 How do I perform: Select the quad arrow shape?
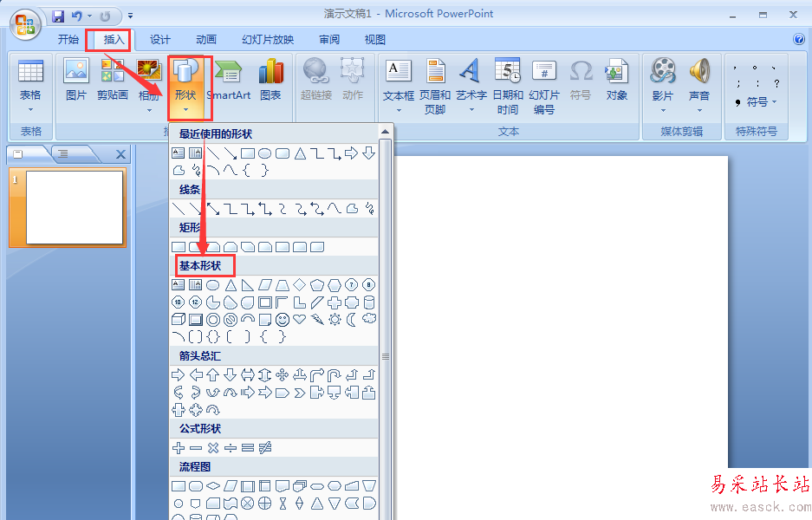tap(283, 375)
